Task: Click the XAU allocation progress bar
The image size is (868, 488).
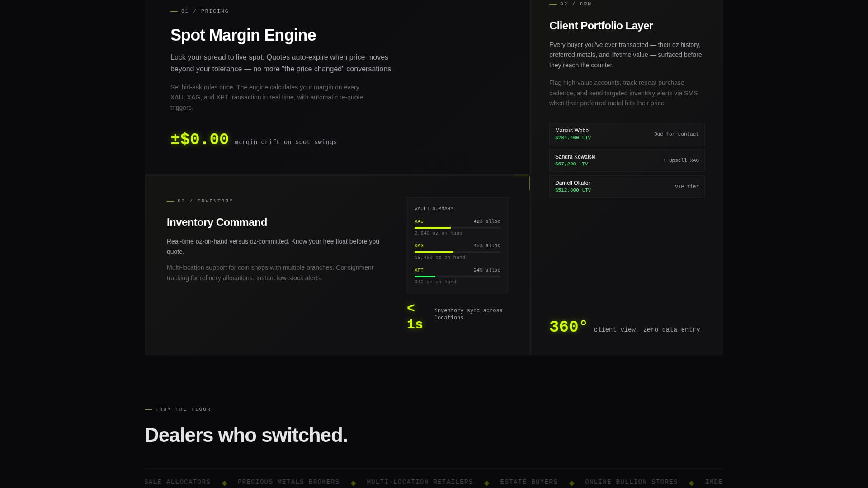Action: click(458, 228)
